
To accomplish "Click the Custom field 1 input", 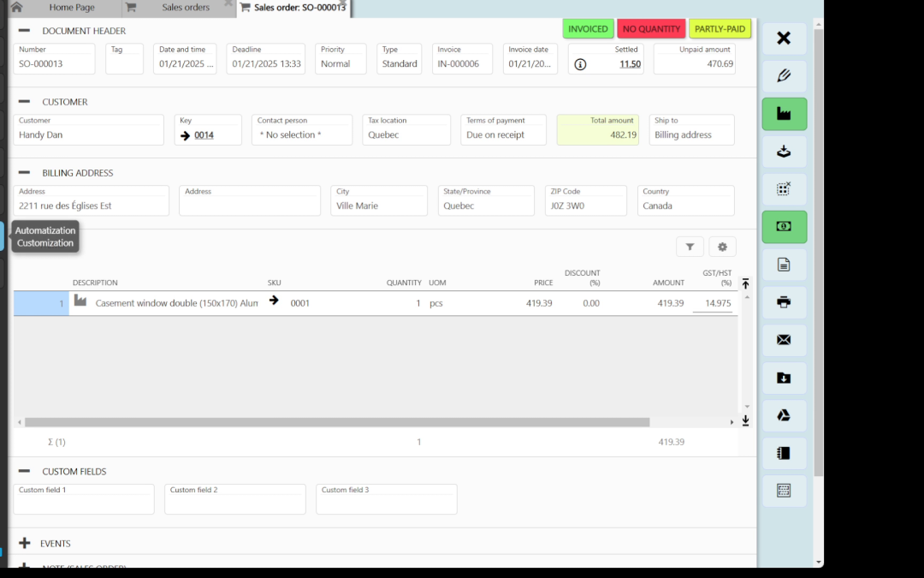I will 84,499.
